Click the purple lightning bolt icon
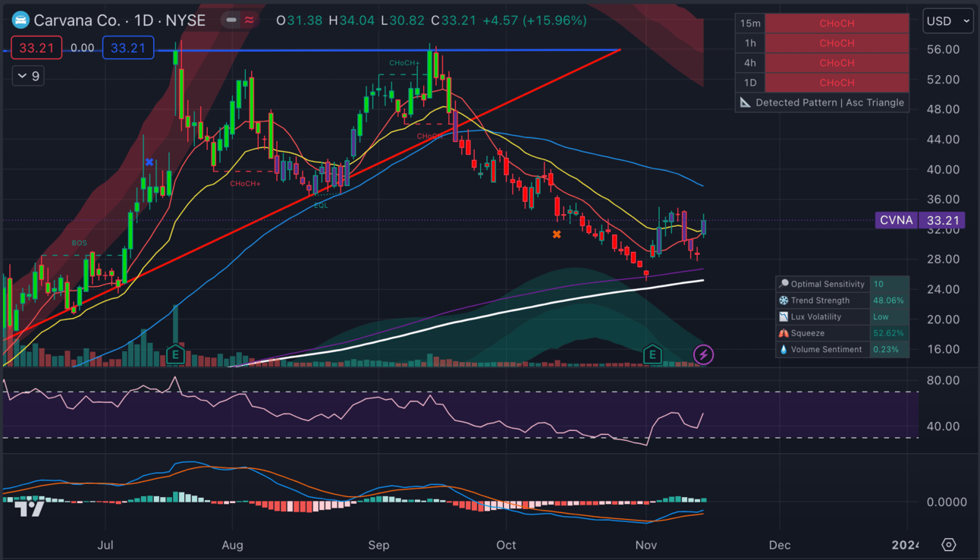Screen dimensions: 980x560 pyautogui.click(x=703, y=354)
